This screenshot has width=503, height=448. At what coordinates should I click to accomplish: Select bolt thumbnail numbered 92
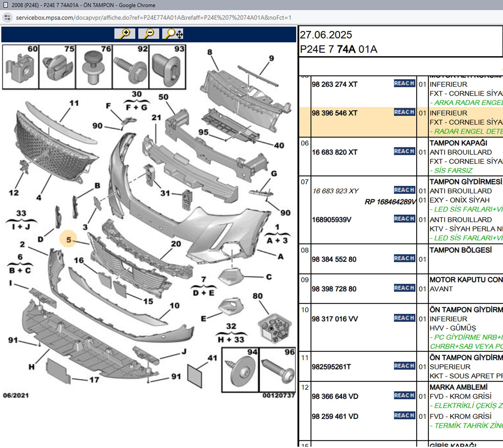(x=131, y=67)
